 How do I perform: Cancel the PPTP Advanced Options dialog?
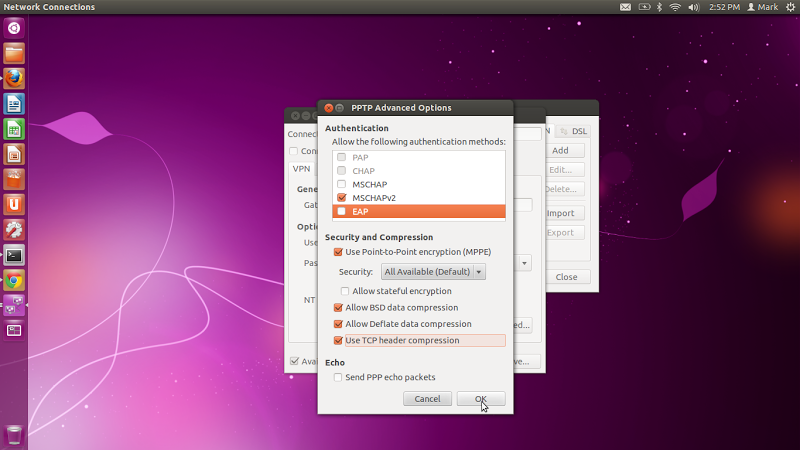coord(428,399)
